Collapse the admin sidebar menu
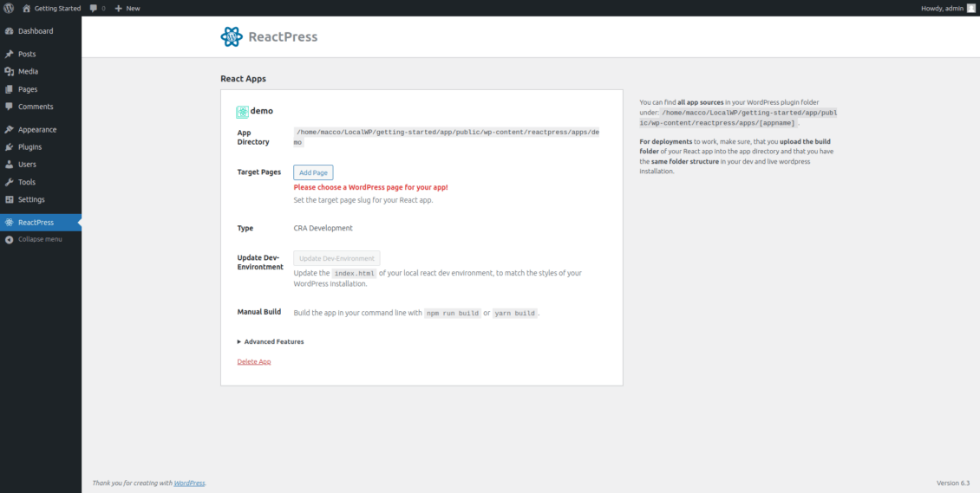The height and width of the screenshot is (493, 980). click(x=39, y=239)
